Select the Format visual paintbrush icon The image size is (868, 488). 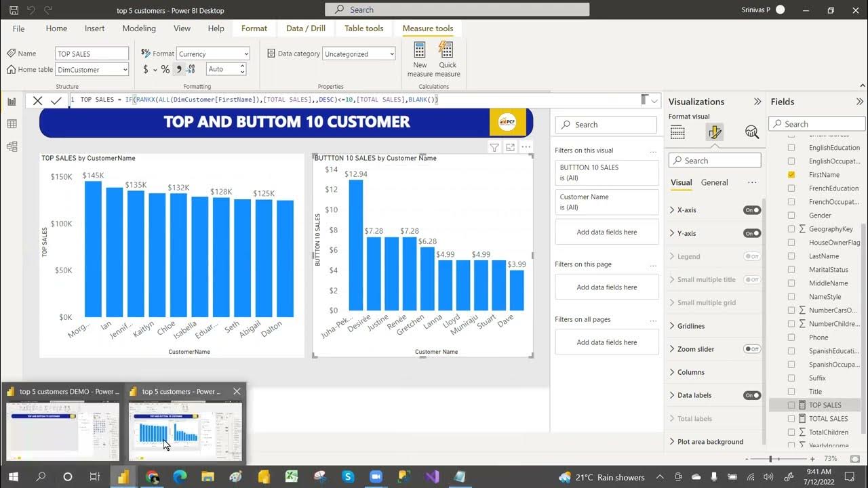coord(715,132)
